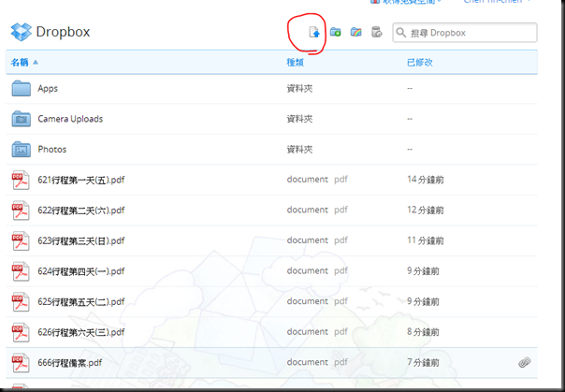565x392 pixels.
Task: Open the Photos folder icon
Action: pyautogui.click(x=21, y=149)
